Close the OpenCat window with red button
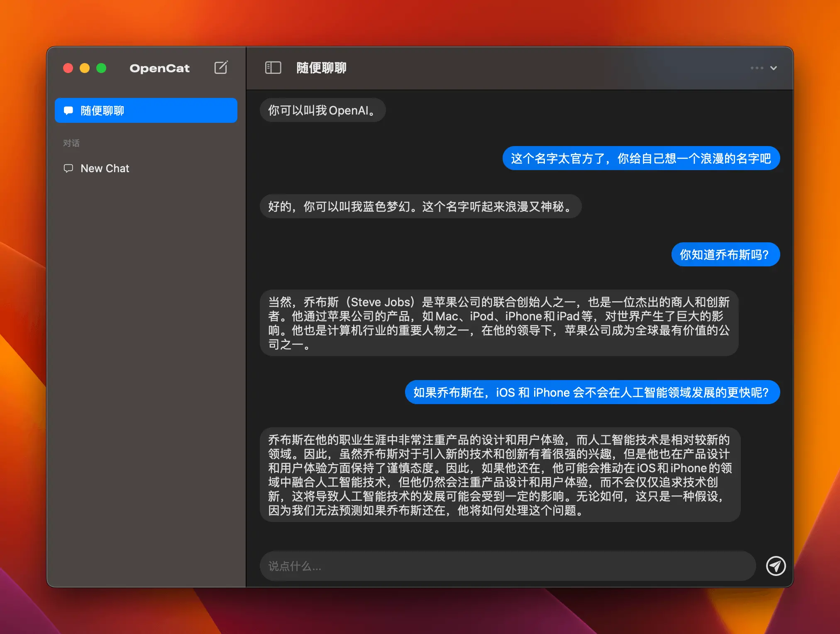Screen dimensions: 840x634 pyautogui.click(x=68, y=68)
